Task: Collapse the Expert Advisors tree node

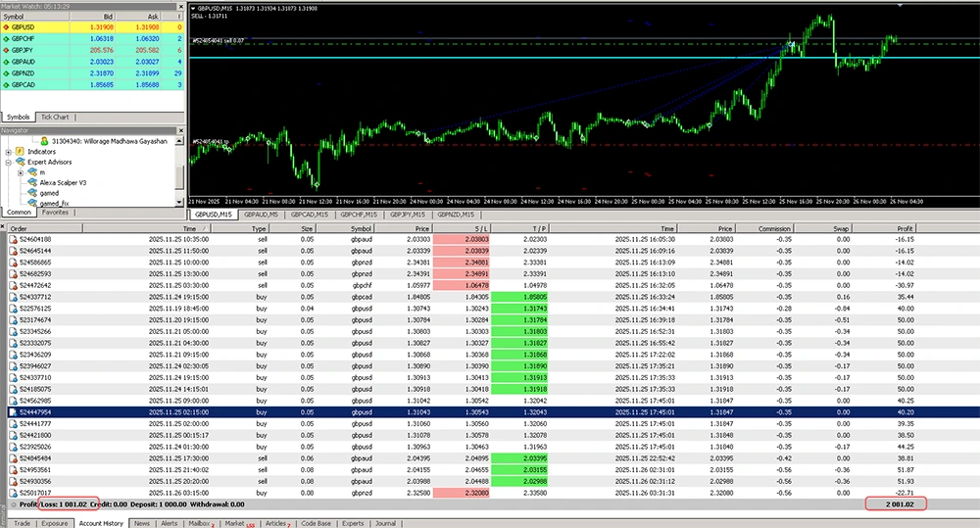Action: (x=8, y=162)
